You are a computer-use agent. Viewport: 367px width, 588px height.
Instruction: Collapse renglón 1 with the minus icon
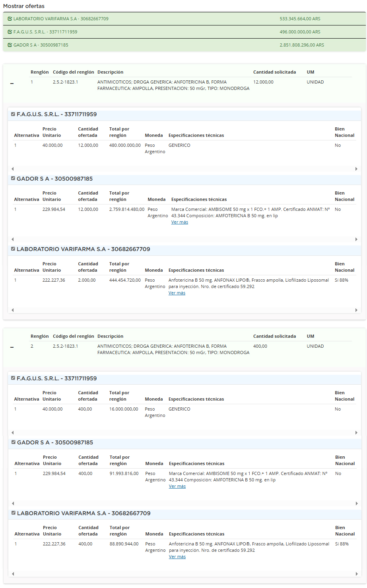click(12, 83)
